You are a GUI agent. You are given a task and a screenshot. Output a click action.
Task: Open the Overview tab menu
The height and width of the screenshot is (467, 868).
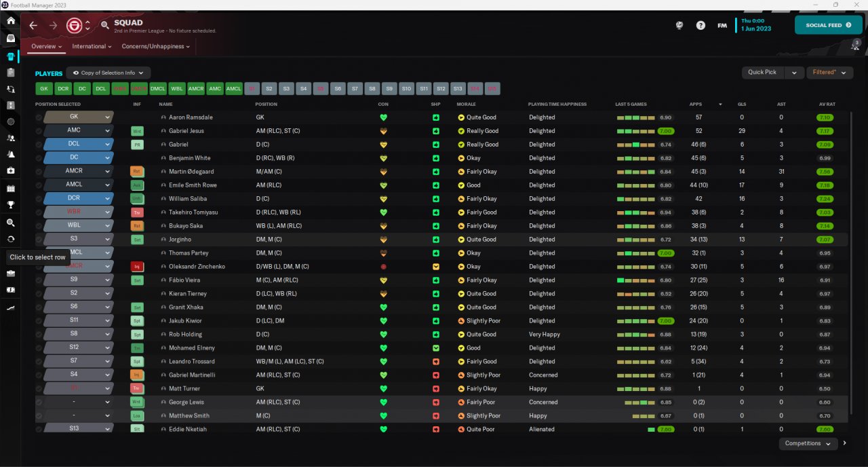[x=46, y=47]
